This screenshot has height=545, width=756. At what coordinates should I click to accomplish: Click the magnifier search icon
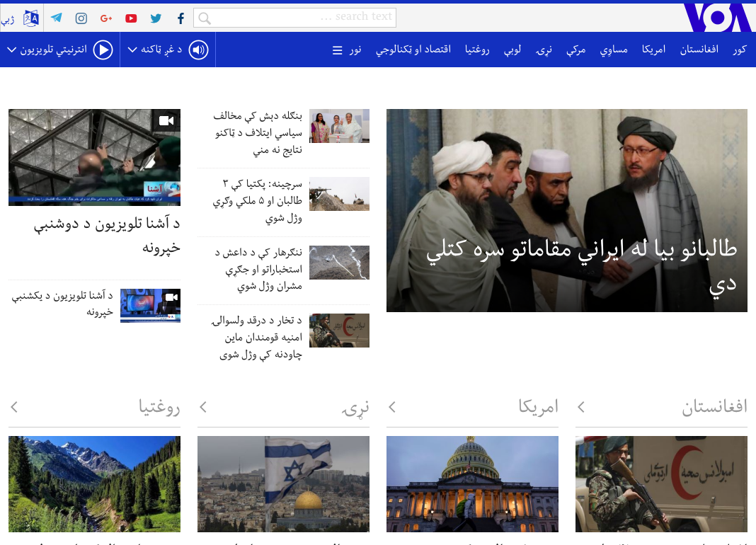[x=205, y=18]
